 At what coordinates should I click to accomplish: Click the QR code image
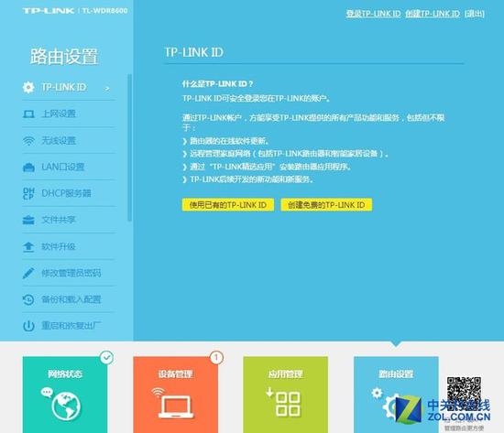[464, 393]
